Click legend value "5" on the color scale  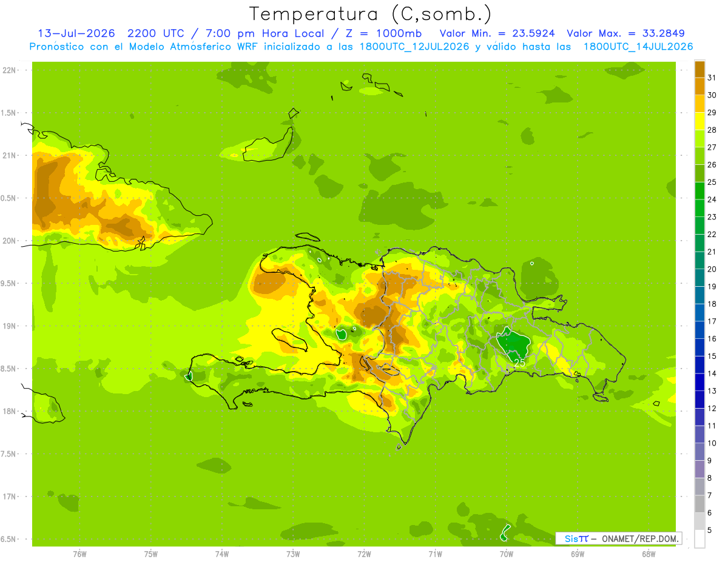[710, 530]
